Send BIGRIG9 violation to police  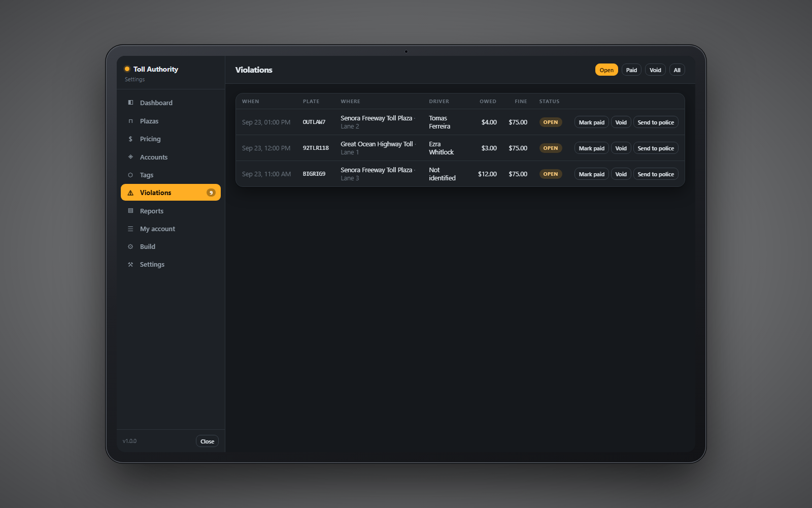click(656, 174)
